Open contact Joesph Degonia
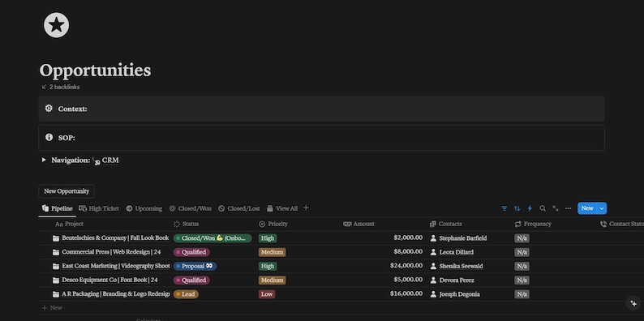Image resolution: width=644 pixels, height=321 pixels. click(x=455, y=294)
